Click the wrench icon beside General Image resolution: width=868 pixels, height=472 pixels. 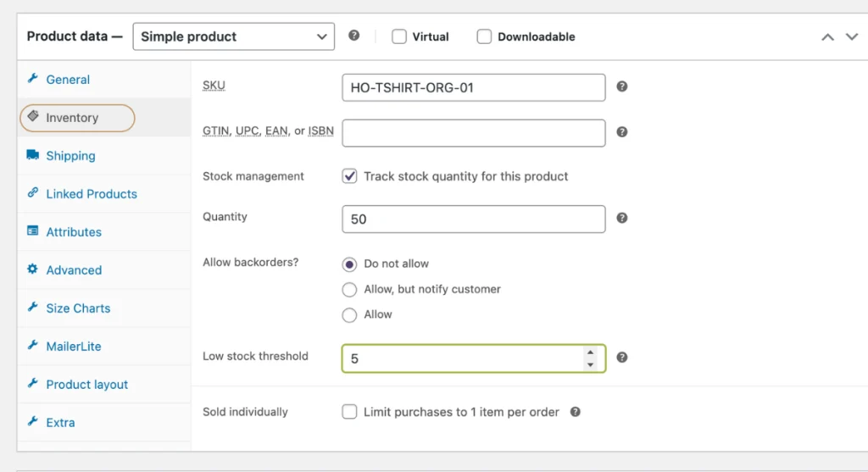[33, 79]
